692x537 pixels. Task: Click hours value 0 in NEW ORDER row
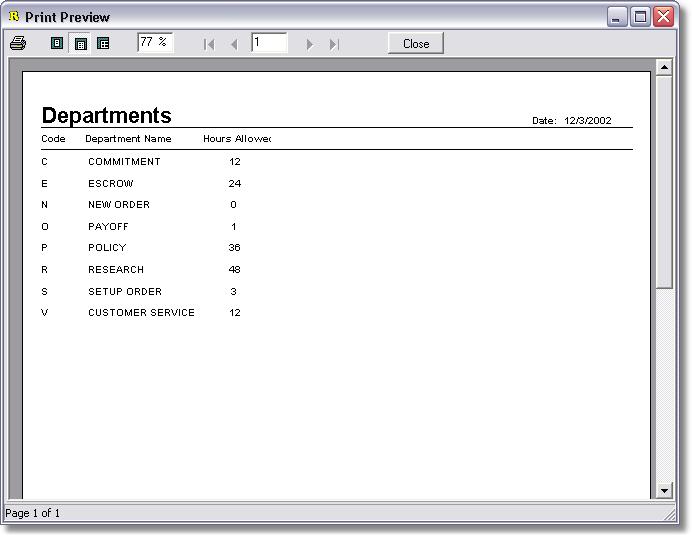233,205
